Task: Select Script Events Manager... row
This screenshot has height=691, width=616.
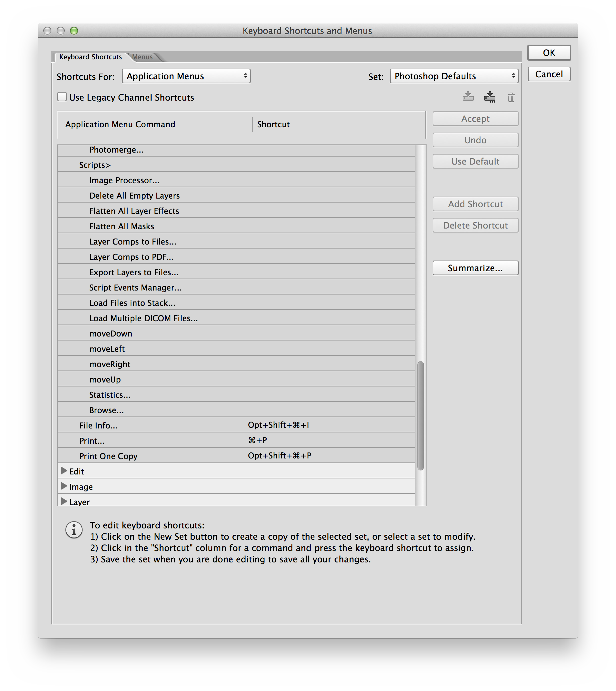Action: coord(237,287)
